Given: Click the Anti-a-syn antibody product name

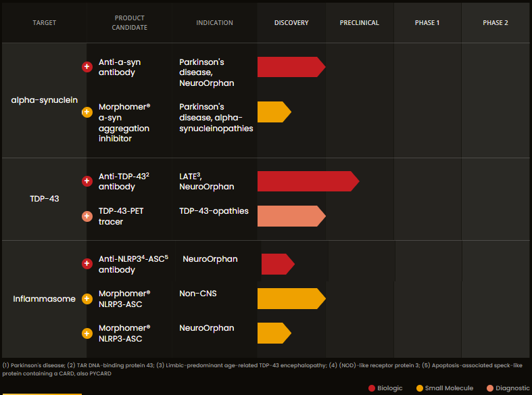Looking at the screenshot, I should 120,67.
